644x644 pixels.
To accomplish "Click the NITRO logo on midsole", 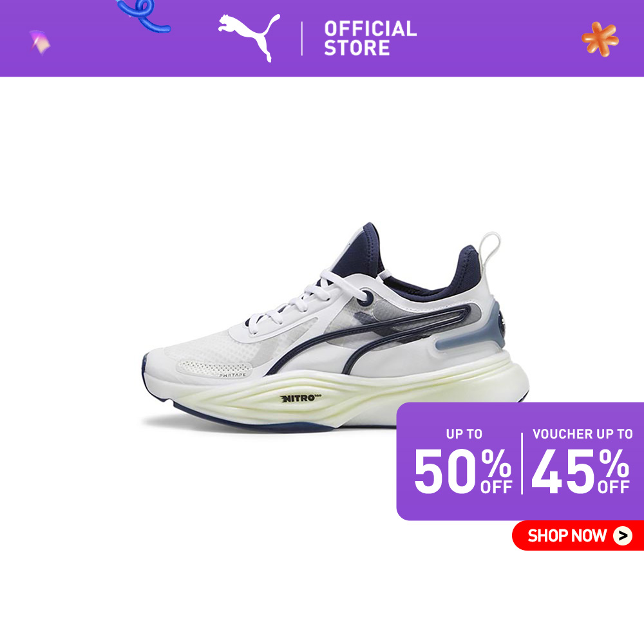I will tap(300, 398).
